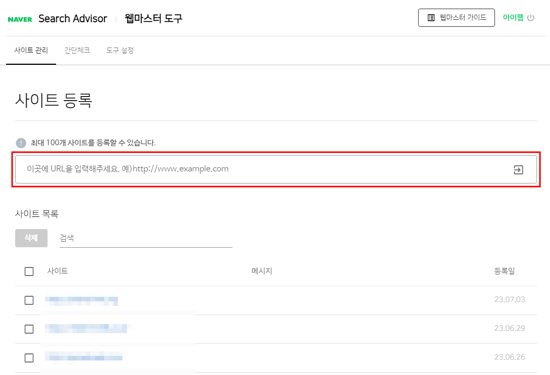Switch to the 도구 설정 tab
This screenshot has width=550, height=375.
coord(120,51)
